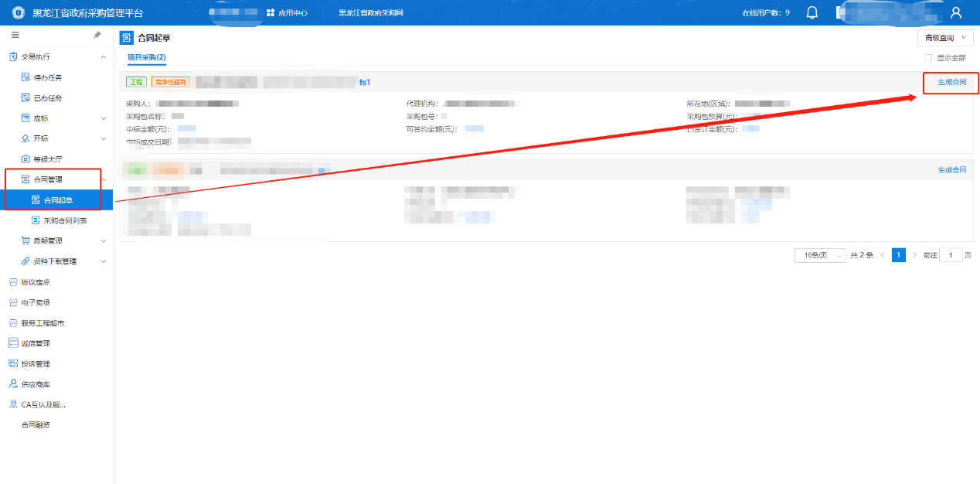This screenshot has width=980, height=484.
Task: Select 采购合同列表 menu item
Action: click(65, 220)
